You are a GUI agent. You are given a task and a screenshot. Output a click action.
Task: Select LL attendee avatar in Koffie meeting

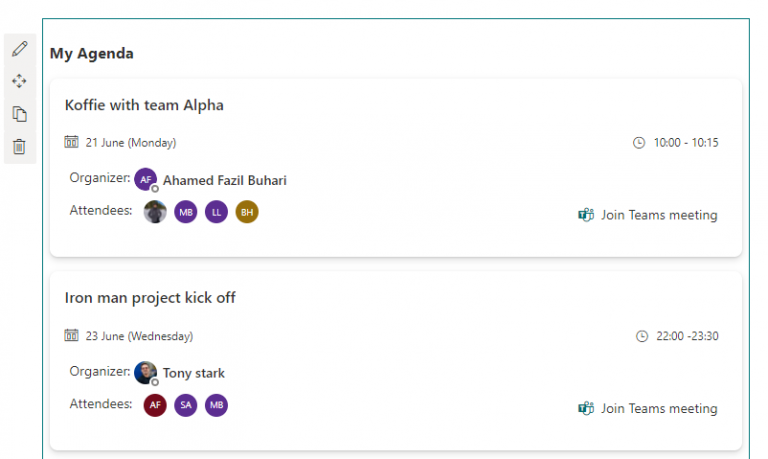[x=216, y=211]
